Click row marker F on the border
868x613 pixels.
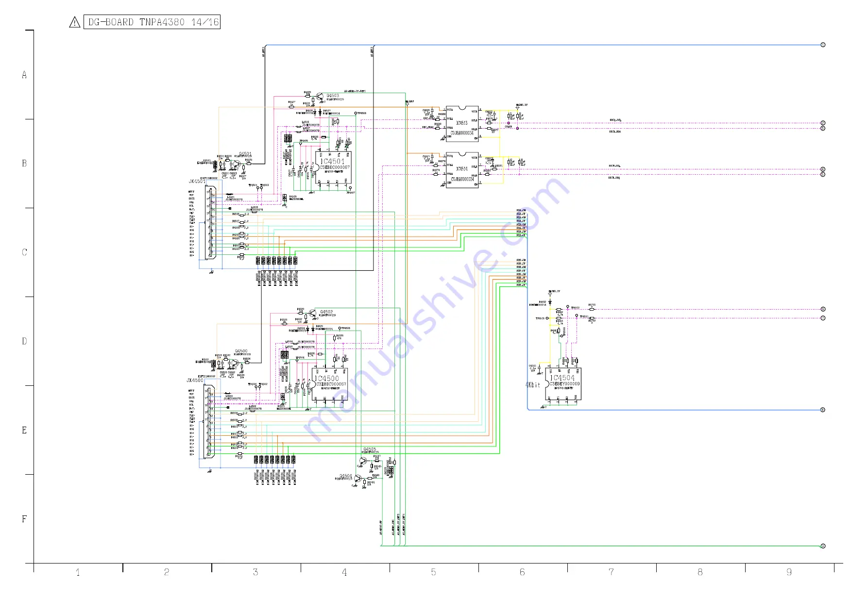click(x=24, y=519)
